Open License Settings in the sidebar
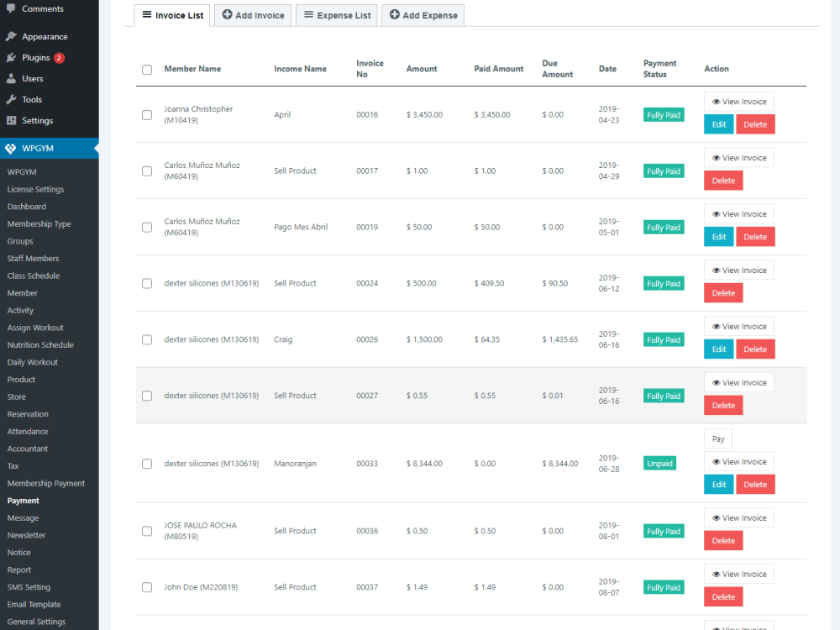Image resolution: width=840 pixels, height=630 pixels. coord(35,189)
